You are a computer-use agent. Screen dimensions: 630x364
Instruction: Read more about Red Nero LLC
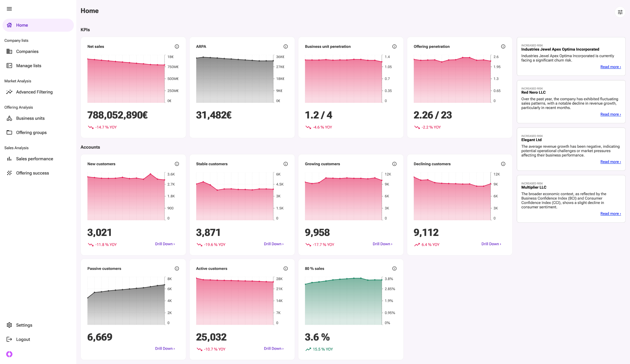click(610, 114)
